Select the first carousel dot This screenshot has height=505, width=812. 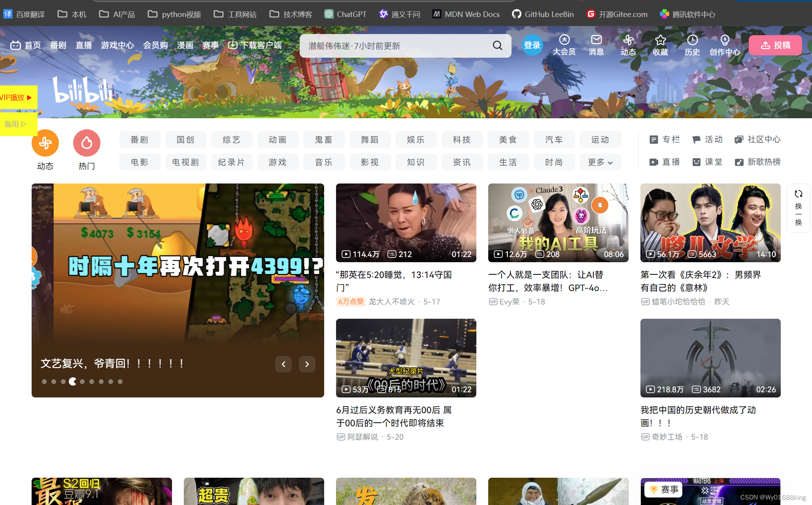tap(44, 382)
